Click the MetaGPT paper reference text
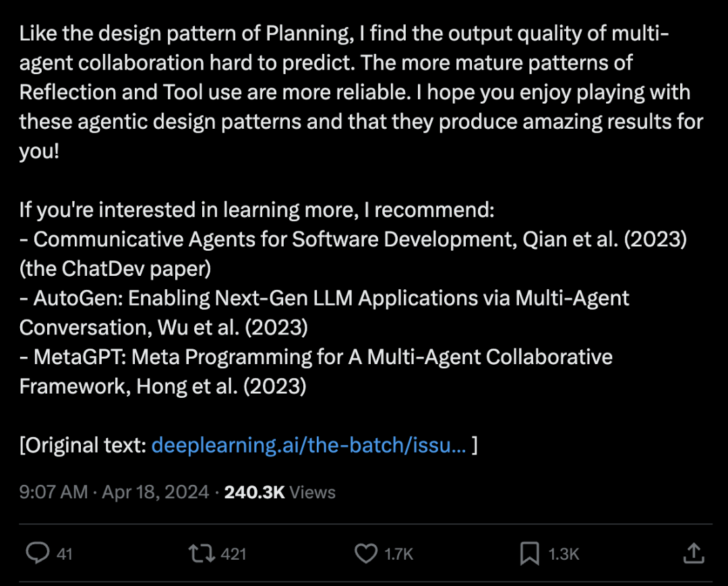 [x=315, y=372]
